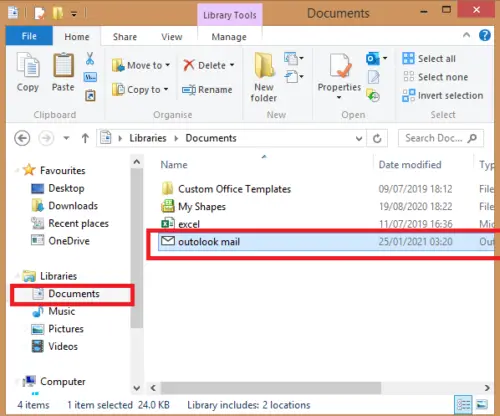This screenshot has width=500, height=416.
Task: Click the search magnifier icon
Action: (472, 138)
